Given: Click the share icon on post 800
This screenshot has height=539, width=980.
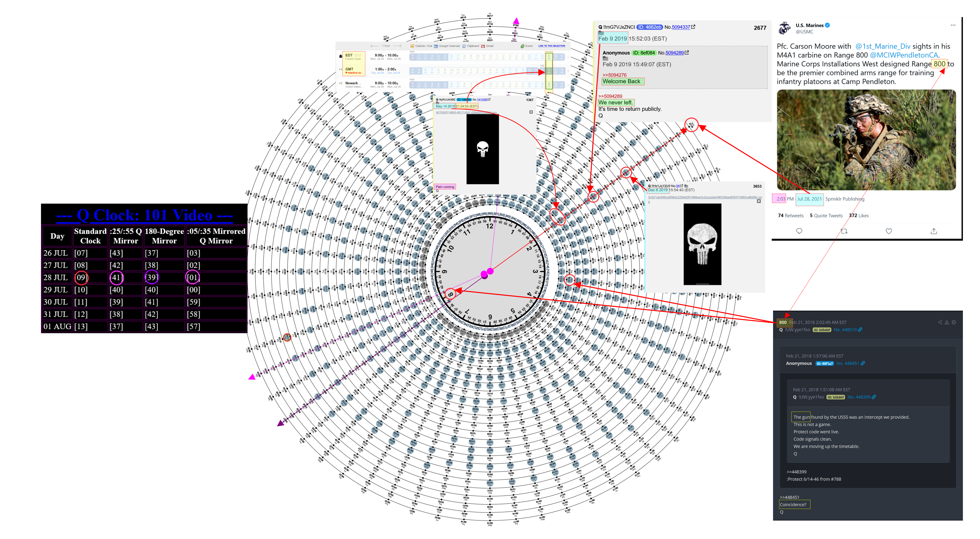Looking at the screenshot, I should [x=940, y=322].
